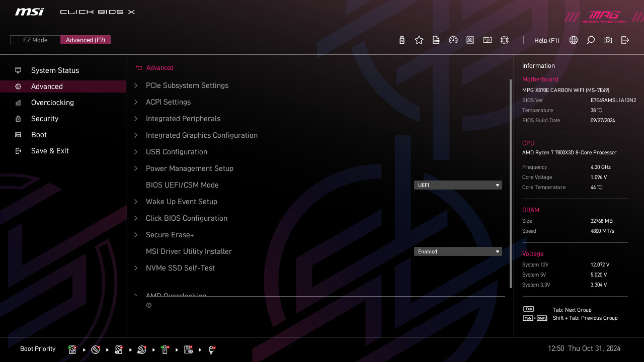644x362 pixels.
Task: Click the Boot drive icon in sidebar
Action: click(18, 135)
